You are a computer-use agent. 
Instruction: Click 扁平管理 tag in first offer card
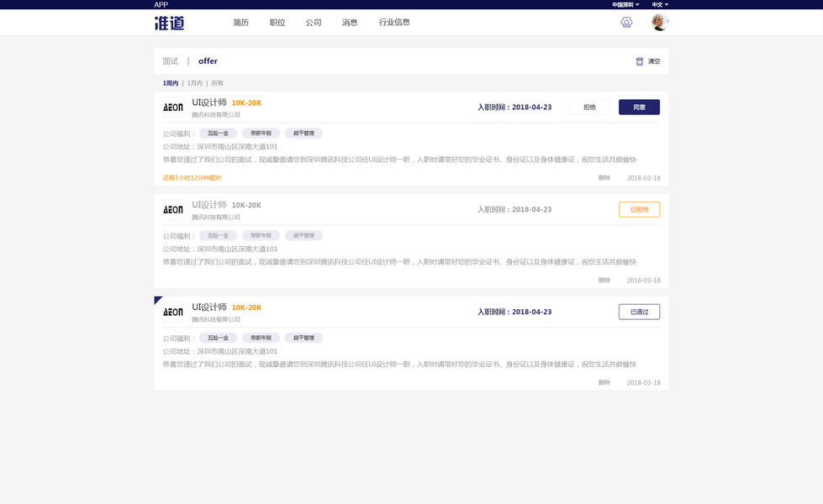click(x=304, y=134)
